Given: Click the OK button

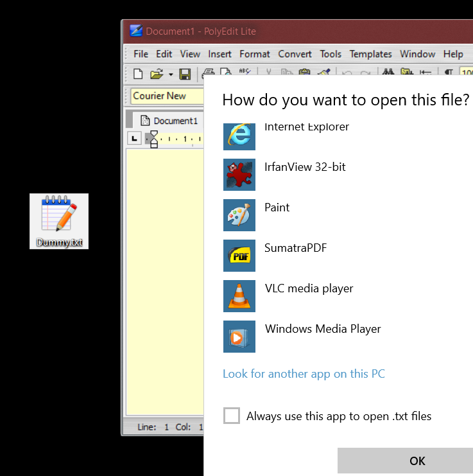Looking at the screenshot, I should coord(406,461).
